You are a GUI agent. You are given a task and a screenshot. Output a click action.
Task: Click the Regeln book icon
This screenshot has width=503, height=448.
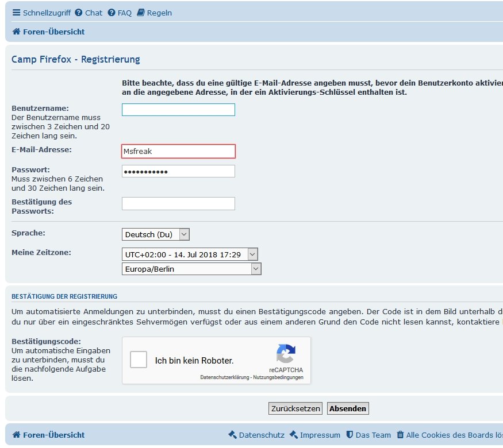tap(141, 13)
